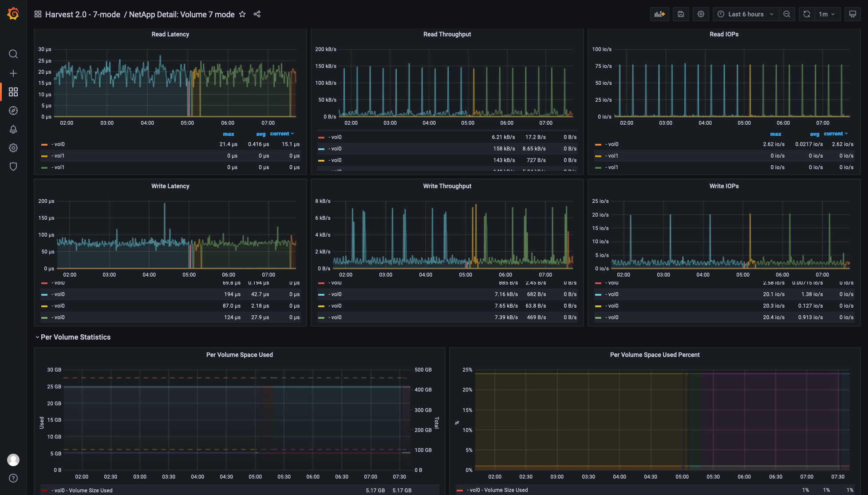Open the Explore compass icon in the sidebar
868x495 pixels.
click(x=13, y=111)
